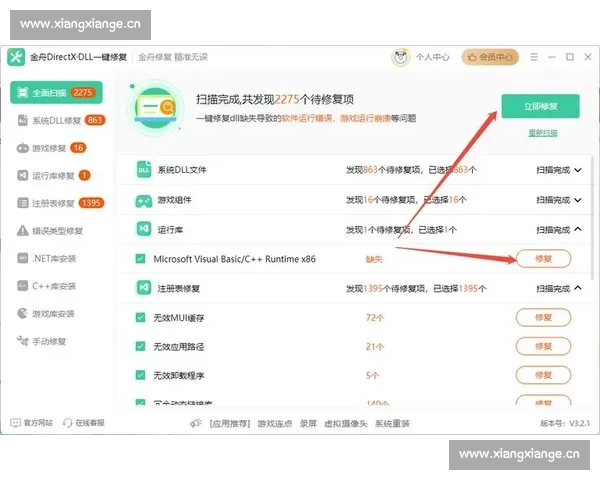The image size is (600, 480).
Task: Uncheck the 无效卸载程序 checkbox
Action: click(140, 375)
